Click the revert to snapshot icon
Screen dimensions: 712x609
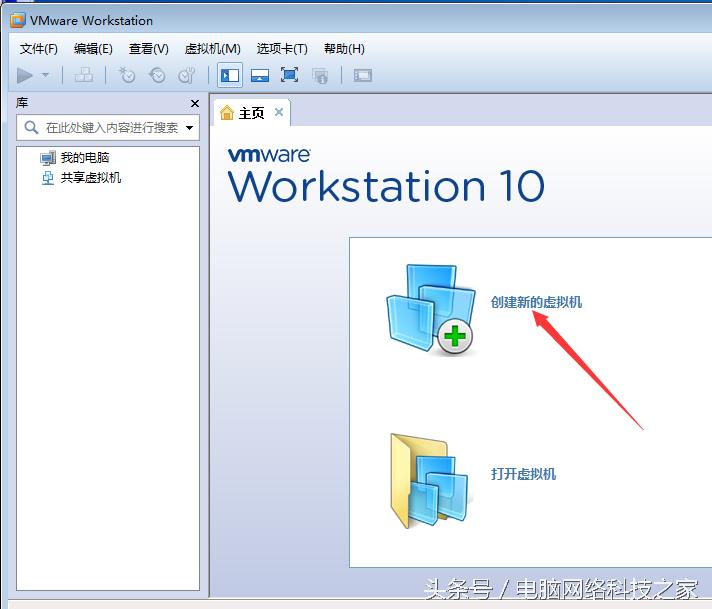(x=157, y=75)
